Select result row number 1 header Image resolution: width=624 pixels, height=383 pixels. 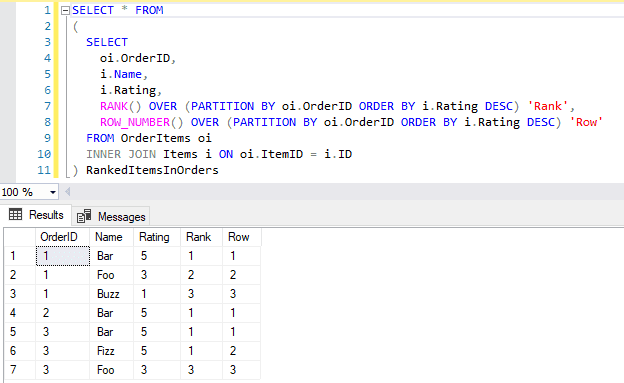pos(20,256)
